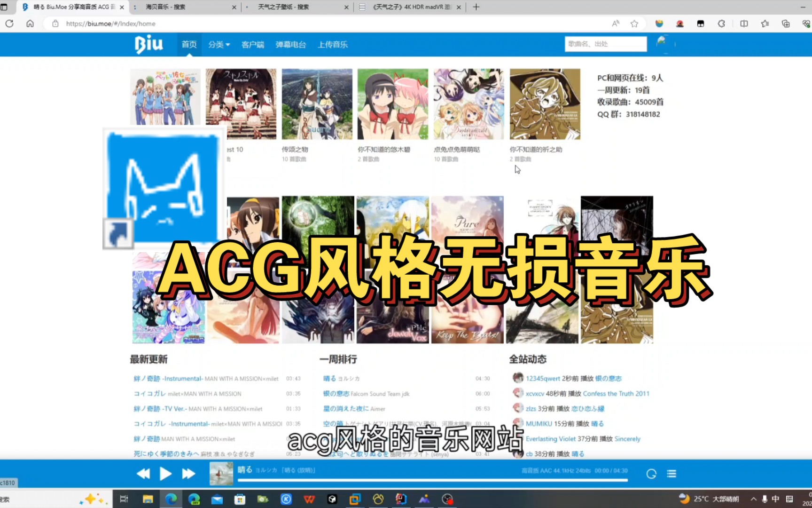
Task: Switch to 天气之子壁纸 search tab
Action: pos(297,7)
